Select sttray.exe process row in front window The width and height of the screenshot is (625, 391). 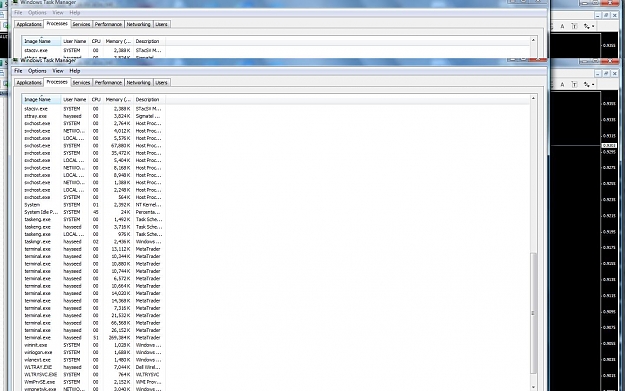[94, 116]
